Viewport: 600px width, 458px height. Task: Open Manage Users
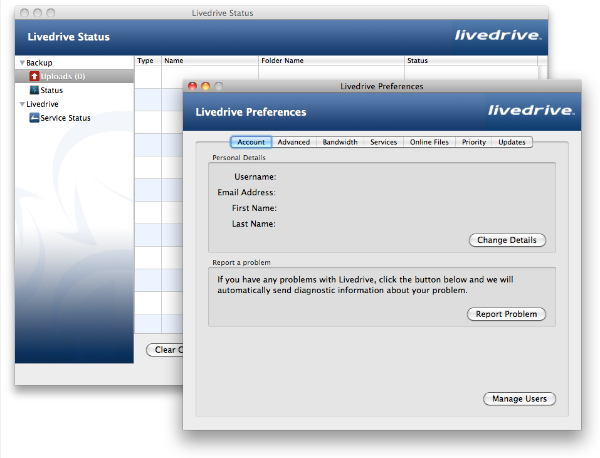tap(519, 399)
